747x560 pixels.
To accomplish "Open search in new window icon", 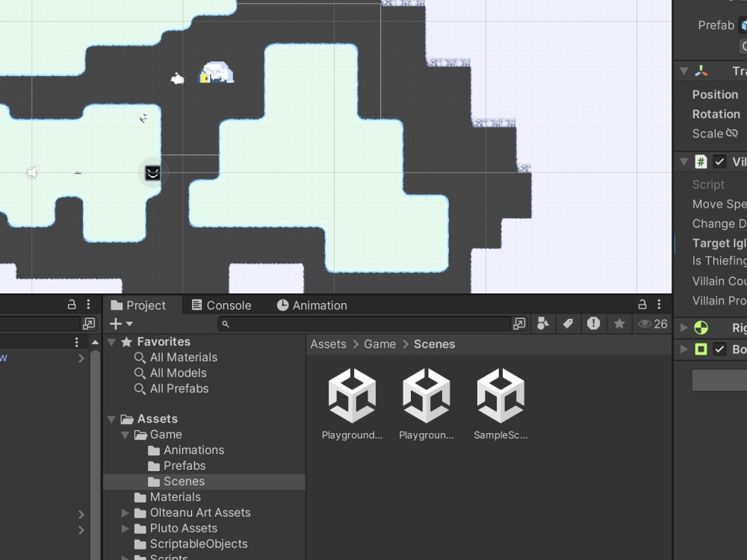I will click(x=519, y=324).
